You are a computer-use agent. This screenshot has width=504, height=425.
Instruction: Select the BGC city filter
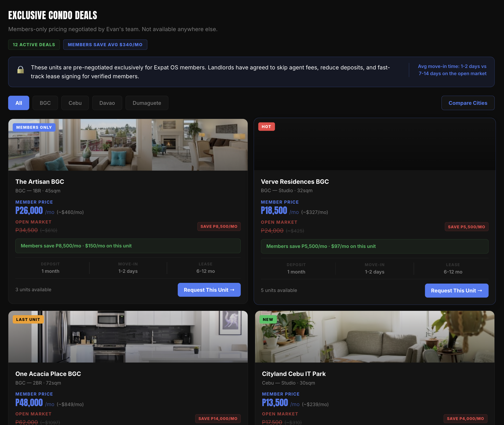[45, 103]
